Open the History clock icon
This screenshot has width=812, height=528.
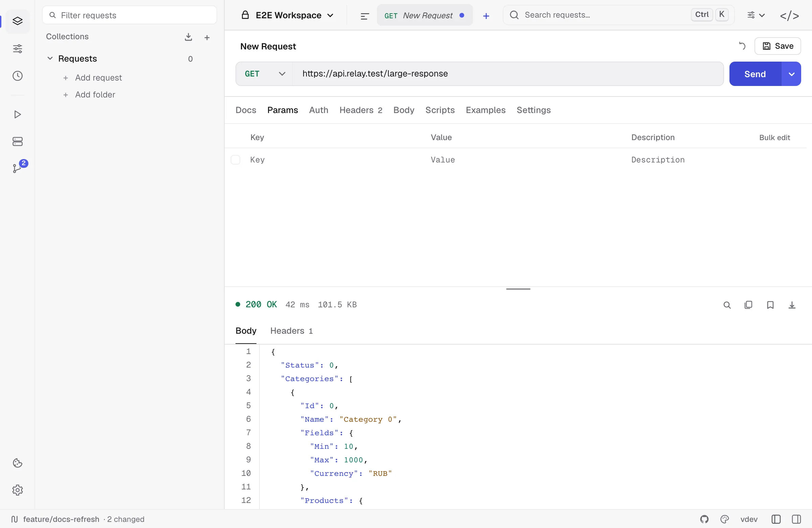17,76
